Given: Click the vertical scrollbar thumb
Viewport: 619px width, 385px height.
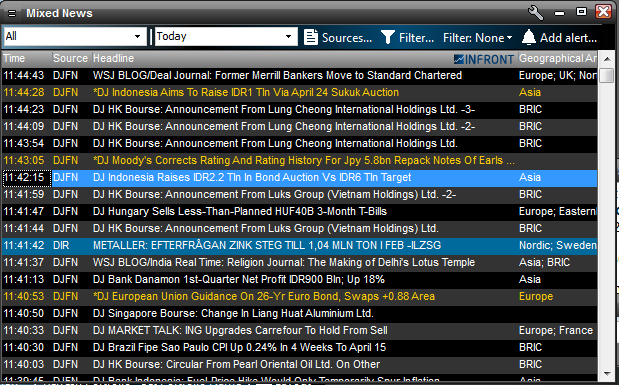Looking at the screenshot, I should [x=606, y=75].
